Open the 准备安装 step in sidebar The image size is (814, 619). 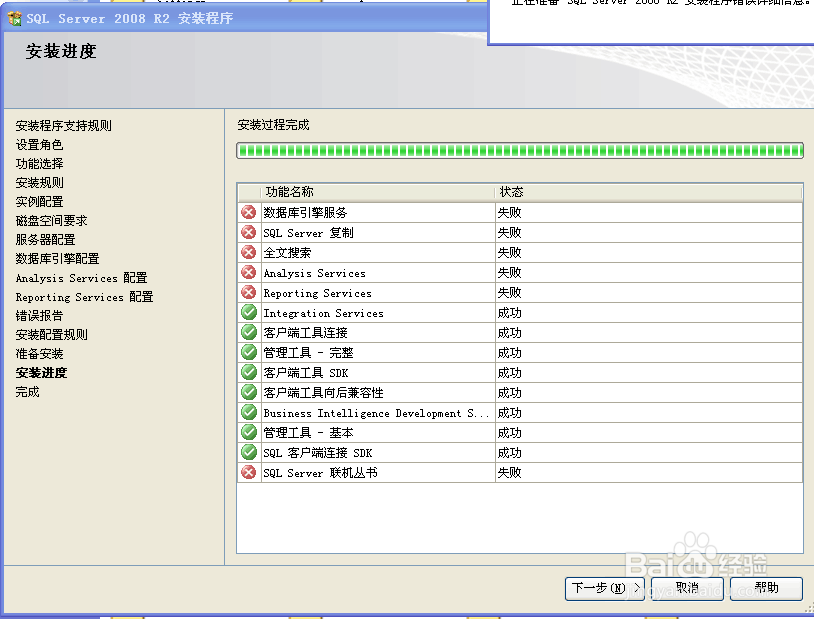pyautogui.click(x=39, y=354)
